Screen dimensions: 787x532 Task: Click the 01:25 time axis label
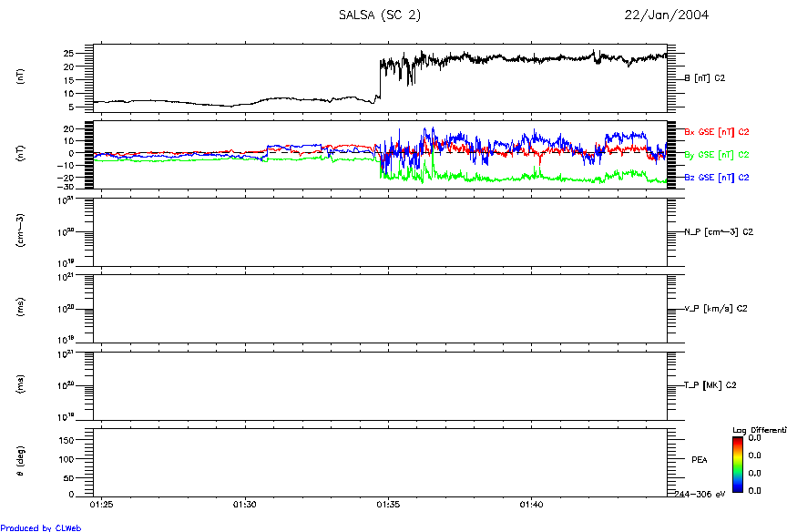pyautogui.click(x=101, y=505)
